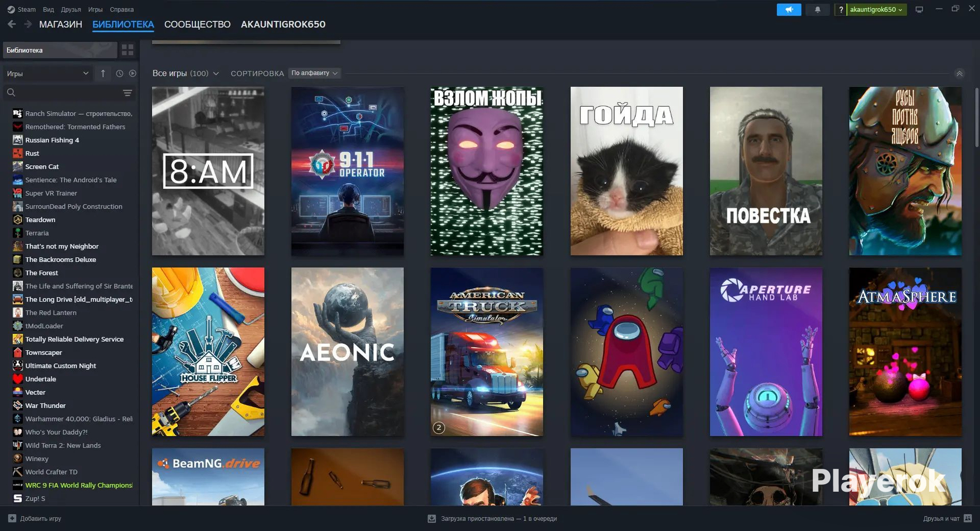Viewport: 980px width, 531px height.
Task: Go back with the left arrow
Action: [x=12, y=24]
